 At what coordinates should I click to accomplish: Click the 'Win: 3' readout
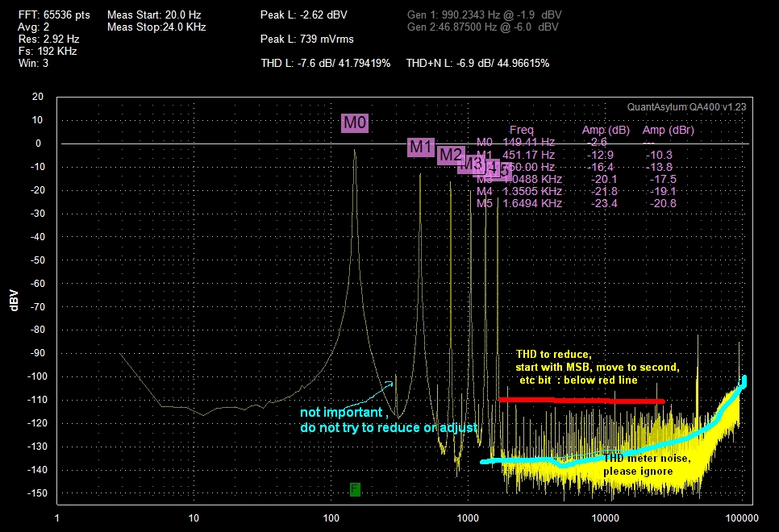tap(33, 63)
